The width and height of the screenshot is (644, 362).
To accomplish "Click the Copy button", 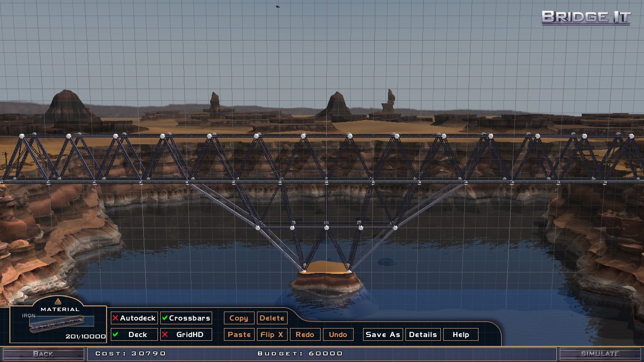I will tap(239, 318).
